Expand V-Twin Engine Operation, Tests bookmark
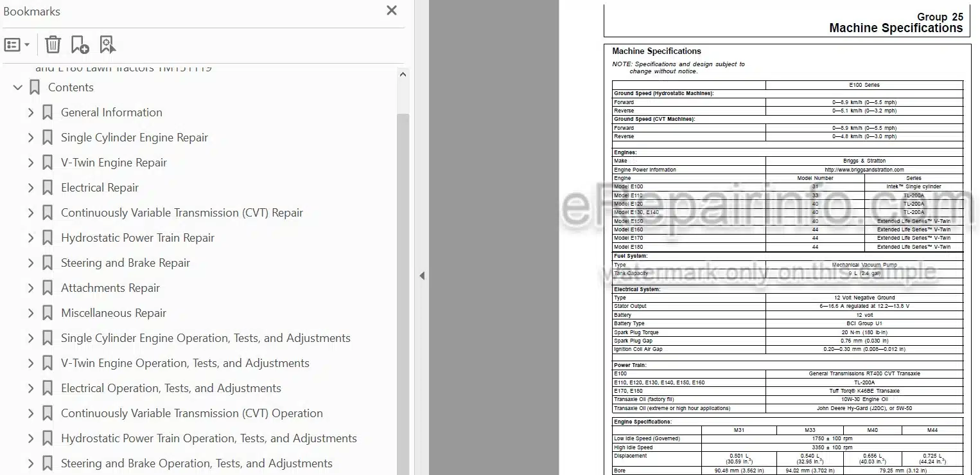This screenshot has height=475, width=980. coord(31,363)
